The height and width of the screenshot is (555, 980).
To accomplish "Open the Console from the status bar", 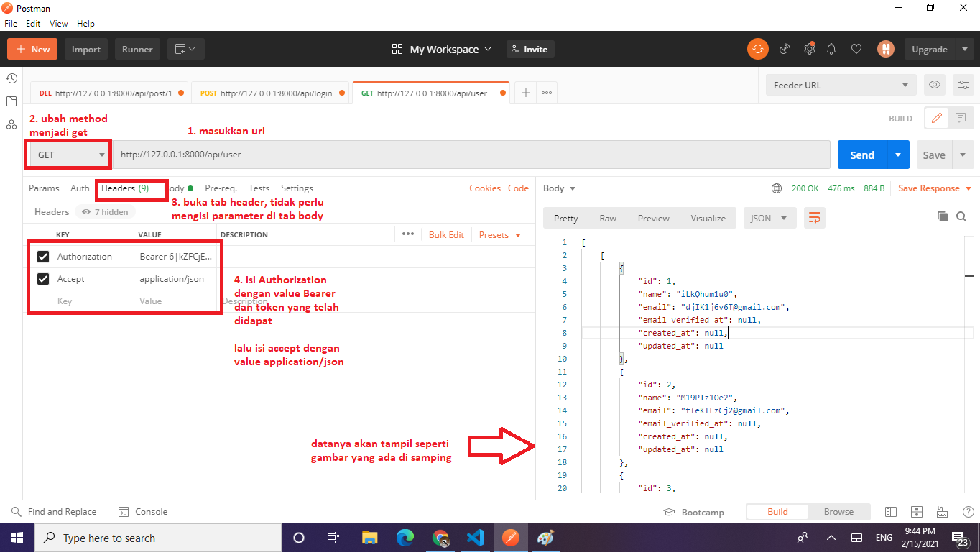I will point(142,511).
